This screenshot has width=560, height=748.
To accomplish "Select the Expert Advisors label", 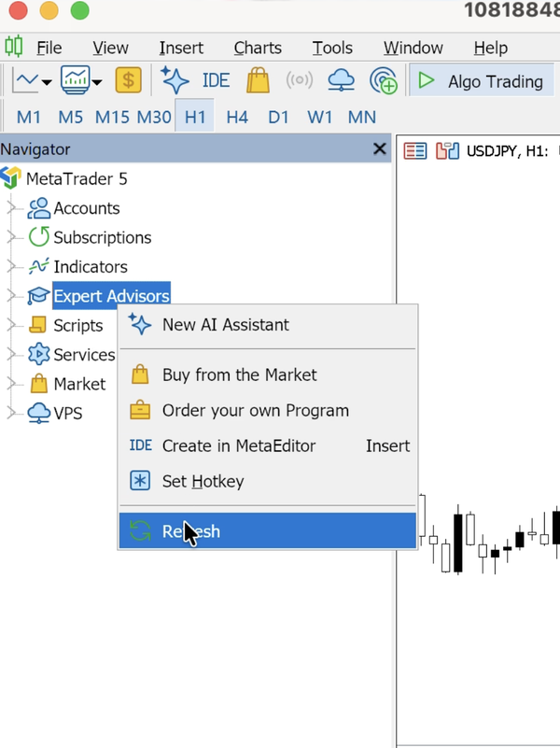I will point(111,296).
